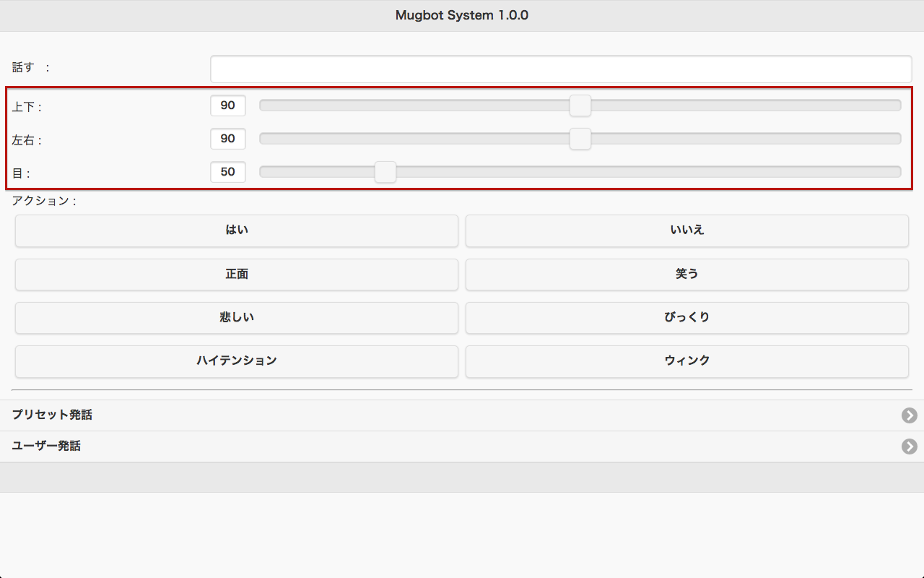Viewport: 924px width, 578px height.
Task: Activate the ハイテンション action
Action: coord(237,361)
